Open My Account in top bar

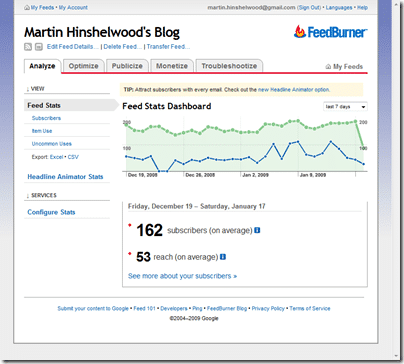tap(73, 8)
